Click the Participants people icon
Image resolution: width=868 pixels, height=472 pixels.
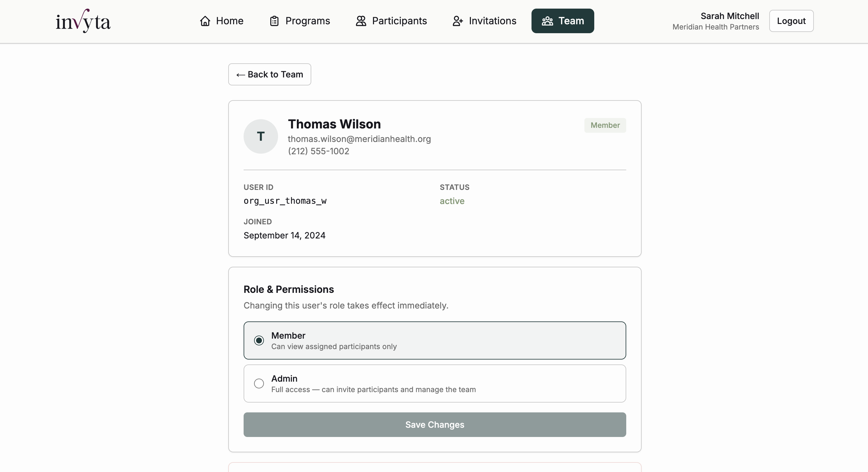click(x=361, y=21)
